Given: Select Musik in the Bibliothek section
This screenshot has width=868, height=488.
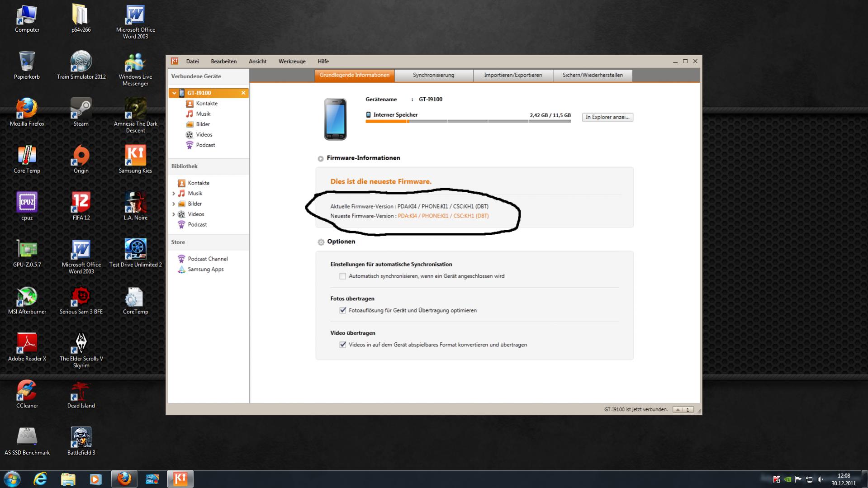Looking at the screenshot, I should 190,194.
